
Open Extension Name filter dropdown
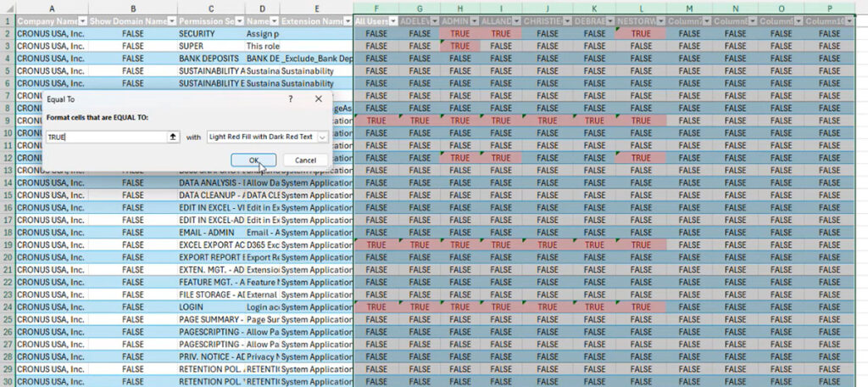click(348, 21)
